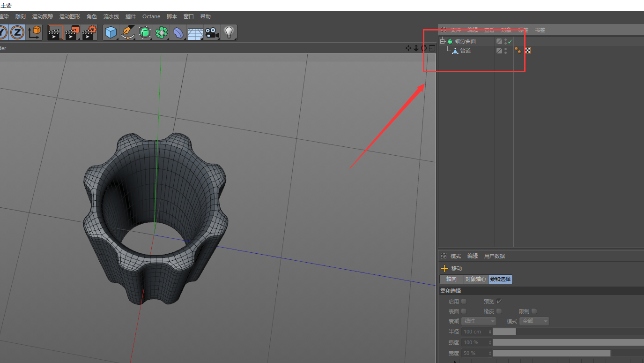
Task: Click the 管道 phong tag orange spheres
Action: (x=518, y=50)
